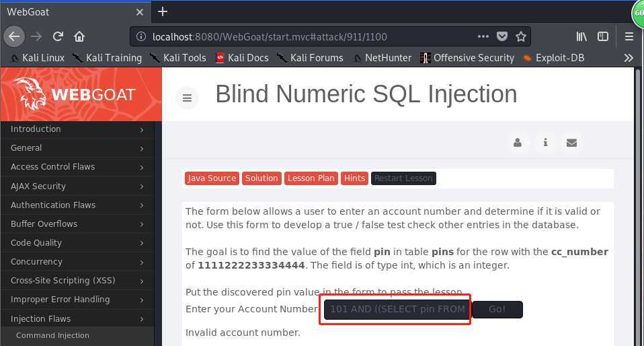This screenshot has width=644, height=346.
Task: Click the envelope mail icon
Action: tap(571, 143)
